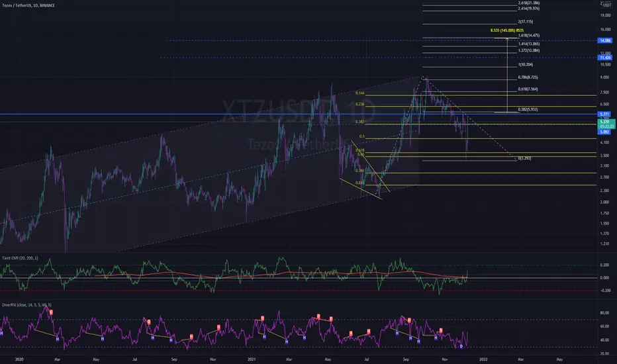
Task: Click the 19.000 price axis label
Action: pyautogui.click(x=605, y=15)
